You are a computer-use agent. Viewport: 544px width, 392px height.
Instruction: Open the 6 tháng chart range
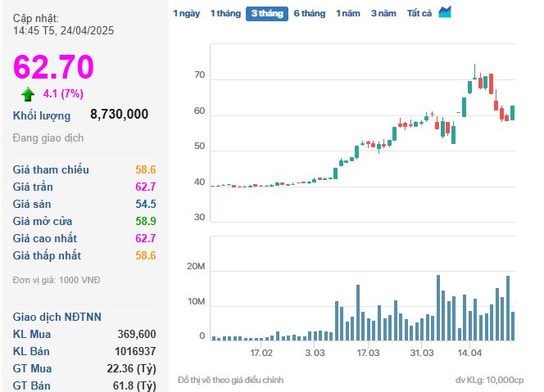click(x=310, y=14)
